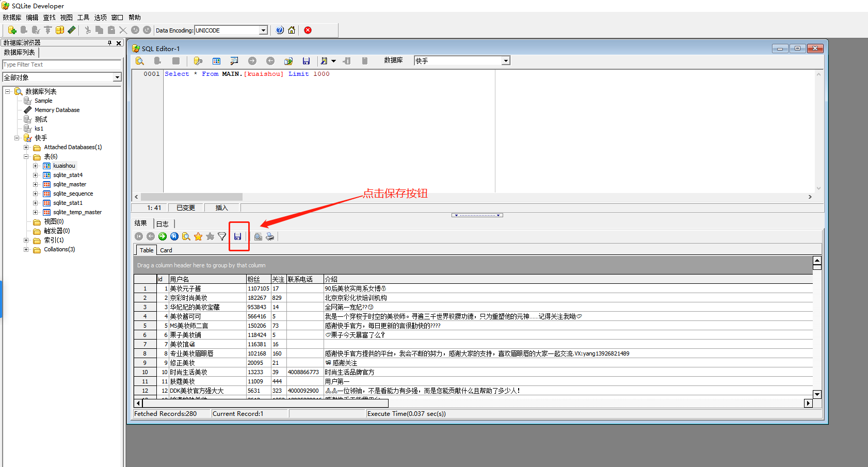Open the 数据库 menu
Screen dimensions: 868x467
pos(12,18)
